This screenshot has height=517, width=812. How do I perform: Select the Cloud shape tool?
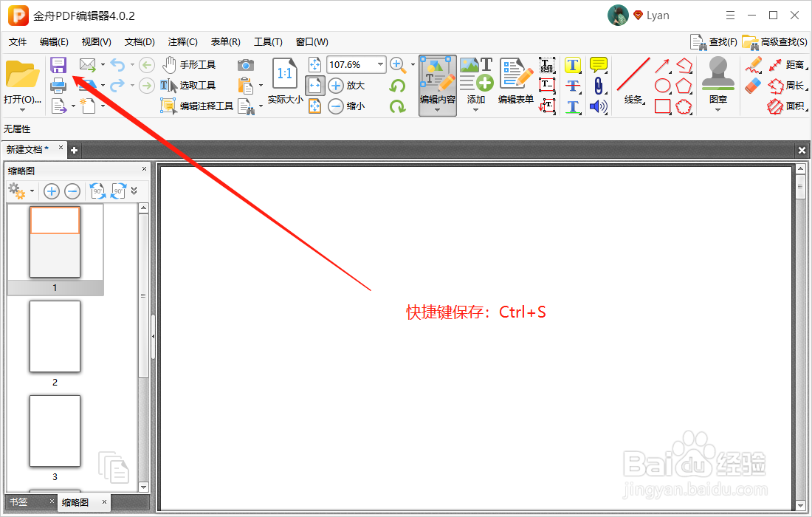pyautogui.click(x=684, y=106)
